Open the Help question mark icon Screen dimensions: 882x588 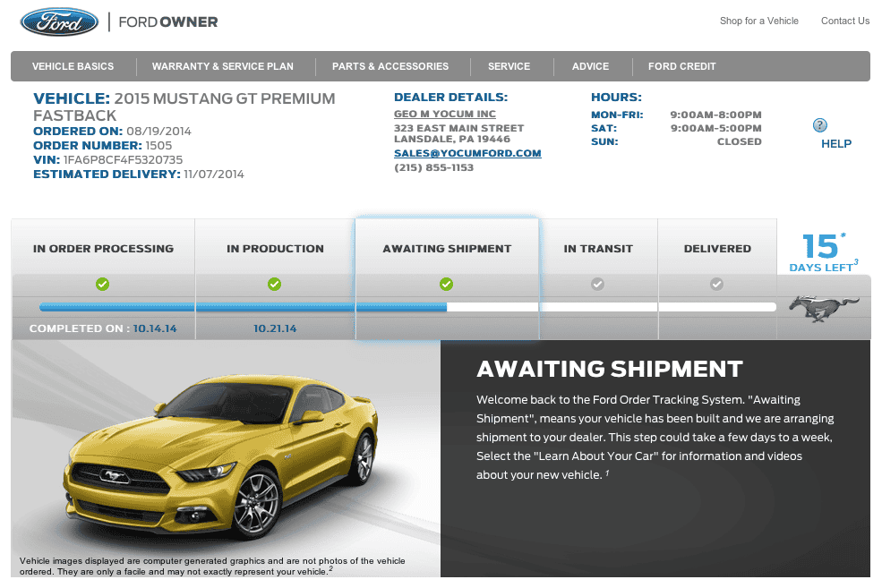pos(819,125)
